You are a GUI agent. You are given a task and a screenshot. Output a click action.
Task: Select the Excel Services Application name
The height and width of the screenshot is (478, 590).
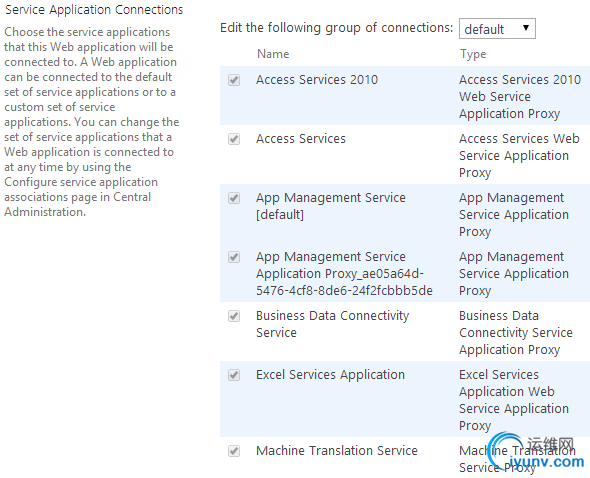coord(330,375)
